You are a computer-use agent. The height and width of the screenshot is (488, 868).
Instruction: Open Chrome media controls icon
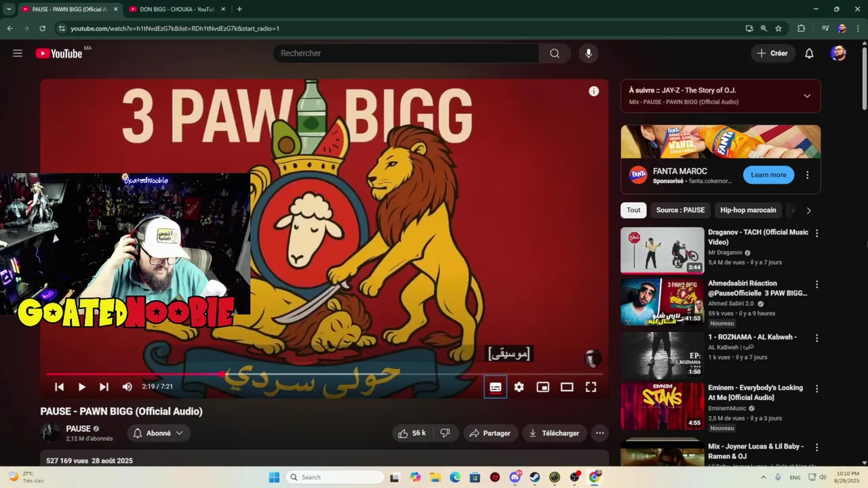click(x=825, y=28)
